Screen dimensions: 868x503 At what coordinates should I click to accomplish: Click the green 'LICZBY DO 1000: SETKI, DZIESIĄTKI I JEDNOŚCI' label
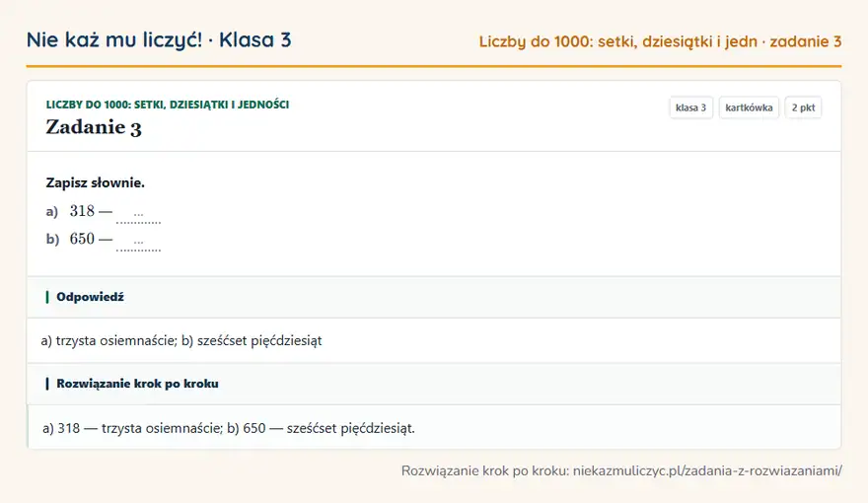(167, 105)
